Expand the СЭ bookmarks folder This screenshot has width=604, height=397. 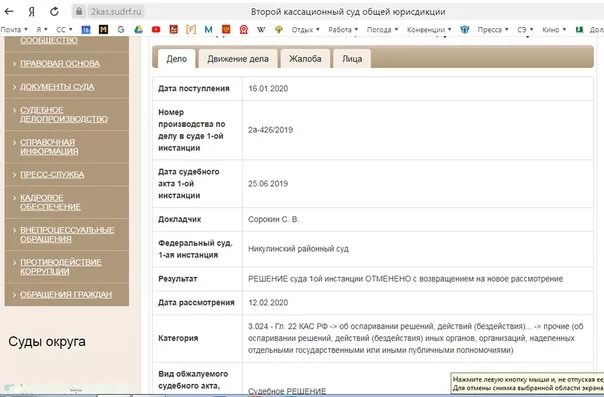525,29
